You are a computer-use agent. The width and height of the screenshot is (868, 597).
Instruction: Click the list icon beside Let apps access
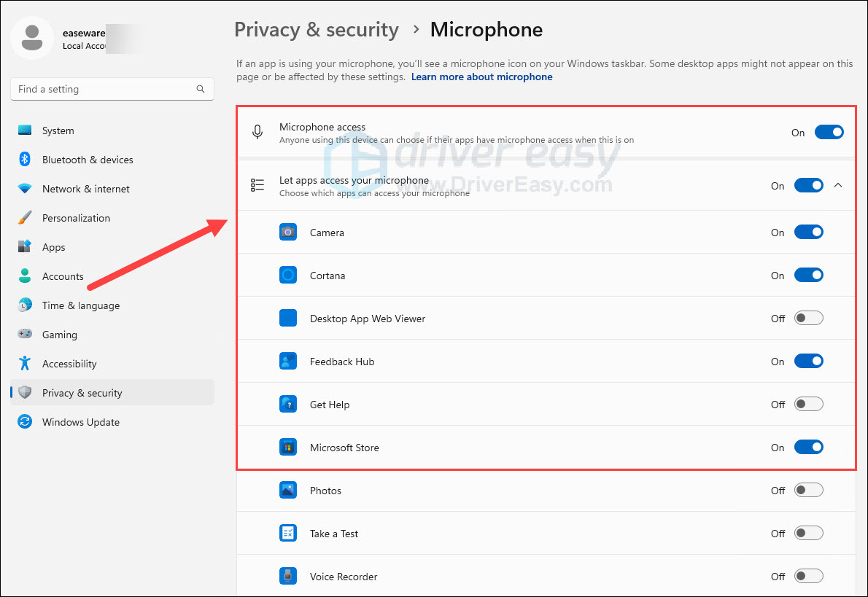[257, 185]
